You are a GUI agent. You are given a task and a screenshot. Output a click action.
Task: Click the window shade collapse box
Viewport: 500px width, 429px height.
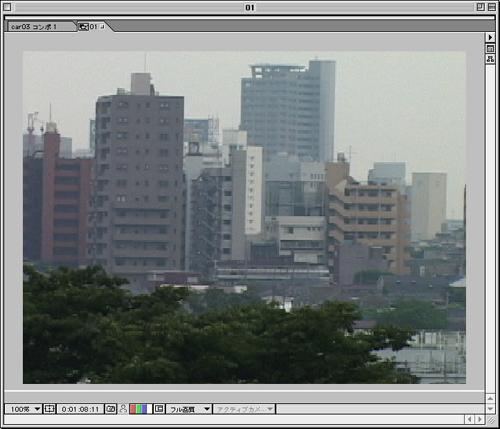pos(492,7)
